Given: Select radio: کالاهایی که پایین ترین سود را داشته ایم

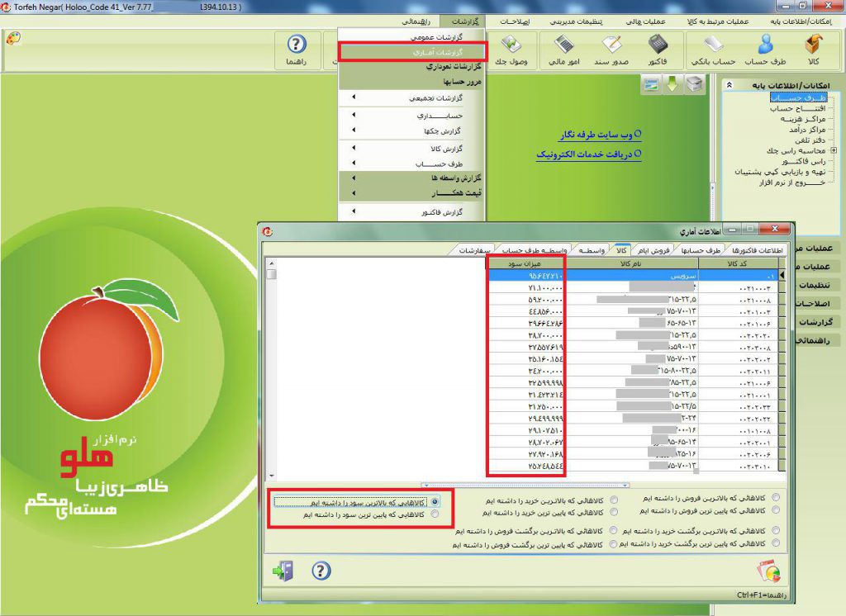Looking at the screenshot, I should 435,514.
